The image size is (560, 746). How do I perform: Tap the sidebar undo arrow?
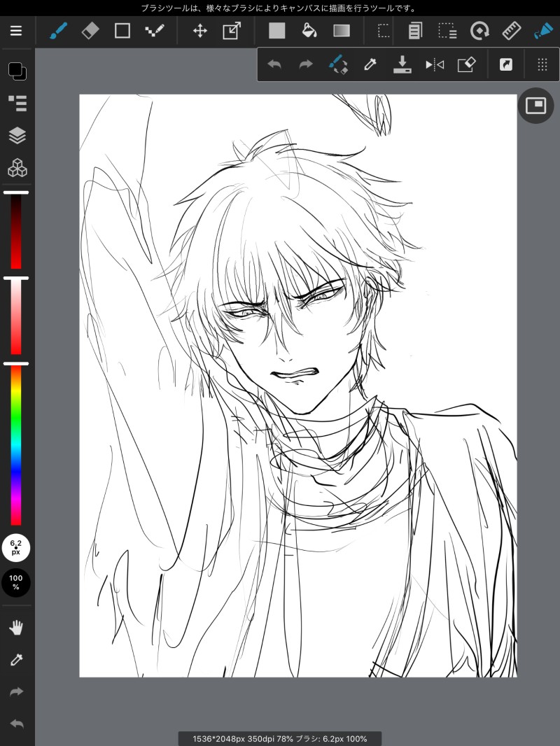pos(16,724)
